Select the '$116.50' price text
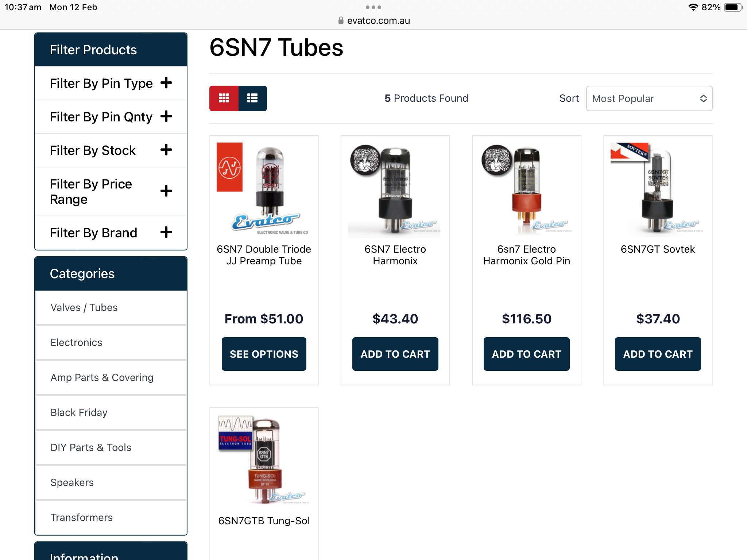This screenshot has width=747, height=560. pyautogui.click(x=527, y=319)
